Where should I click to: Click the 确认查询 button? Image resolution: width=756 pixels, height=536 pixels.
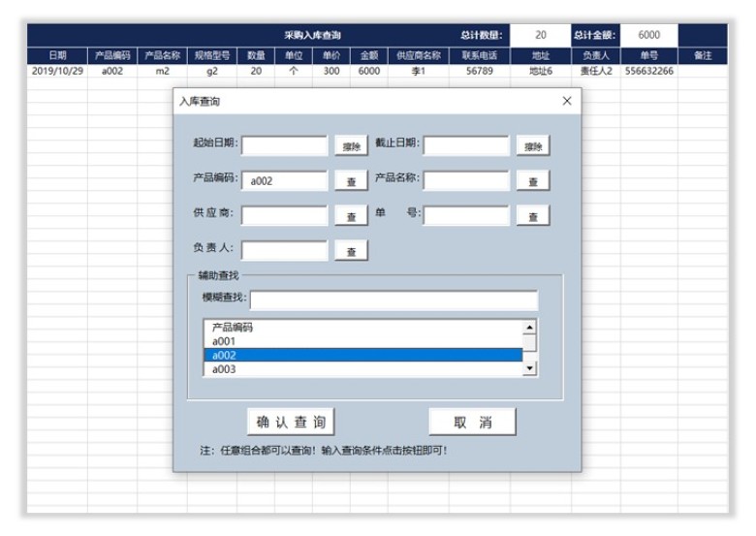(x=291, y=422)
